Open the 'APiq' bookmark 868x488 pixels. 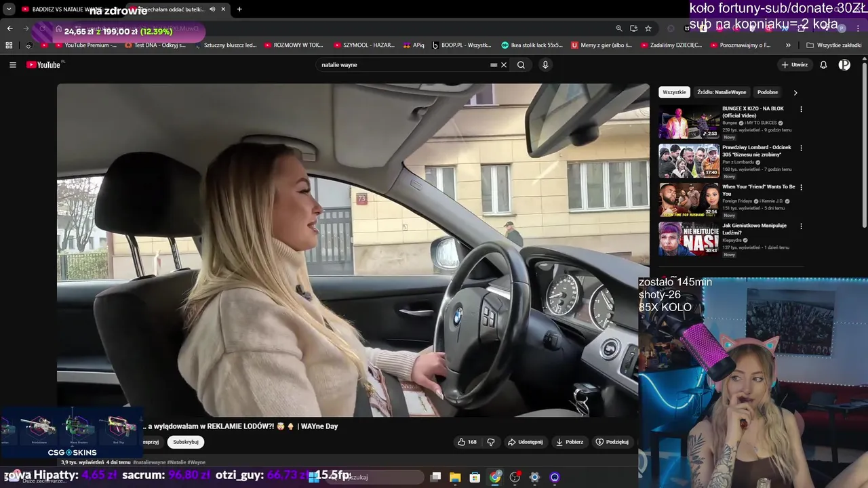tap(414, 45)
